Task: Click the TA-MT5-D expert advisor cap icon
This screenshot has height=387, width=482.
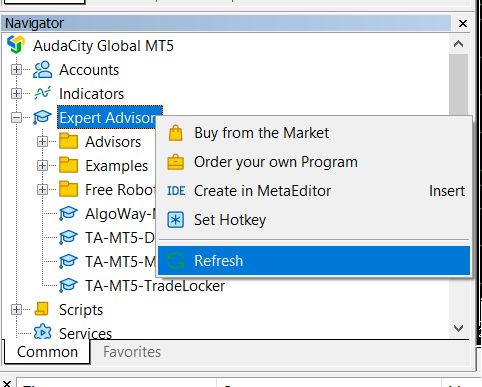Action: tap(68, 237)
